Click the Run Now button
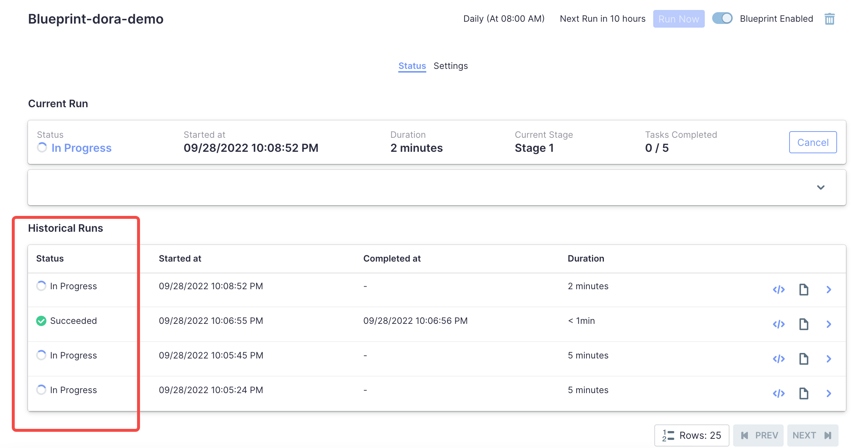The height and width of the screenshot is (448, 868). click(x=678, y=19)
